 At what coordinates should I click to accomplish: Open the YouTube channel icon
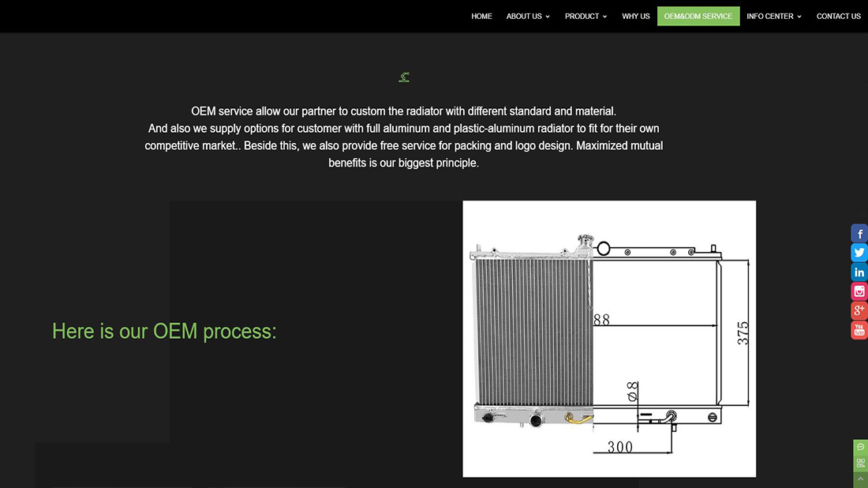point(859,330)
